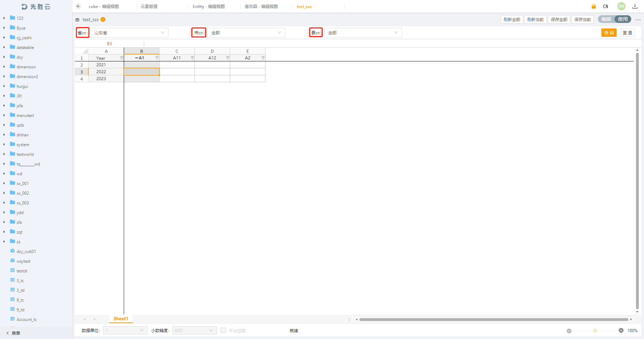Switch to 编辑 mode
Image resolution: width=644 pixels, height=339 pixels.
pos(606,19)
